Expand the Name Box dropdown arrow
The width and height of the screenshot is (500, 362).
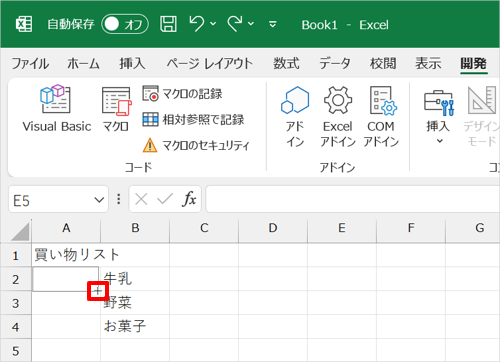tap(99, 200)
